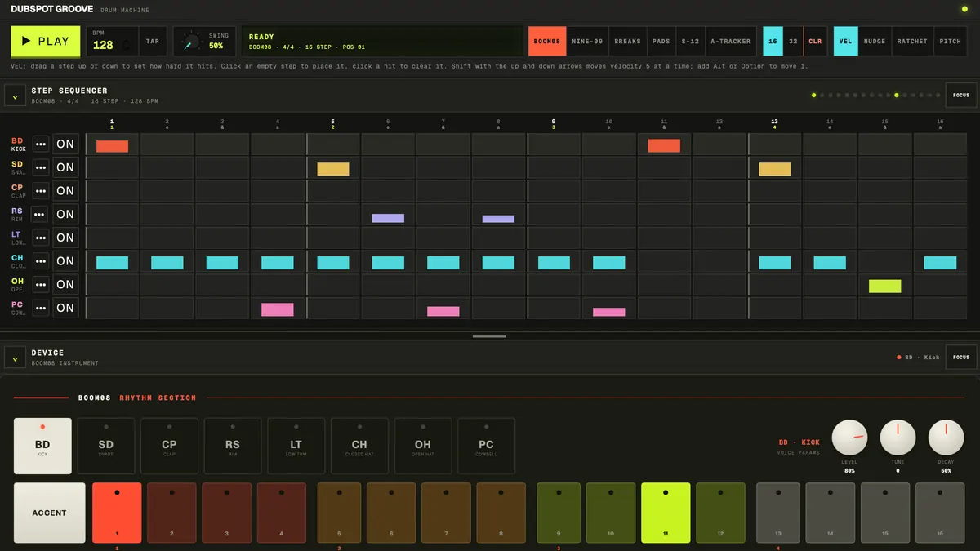This screenshot has width=980, height=551.
Task: Open options menu for RS Rim track
Action: tap(39, 215)
